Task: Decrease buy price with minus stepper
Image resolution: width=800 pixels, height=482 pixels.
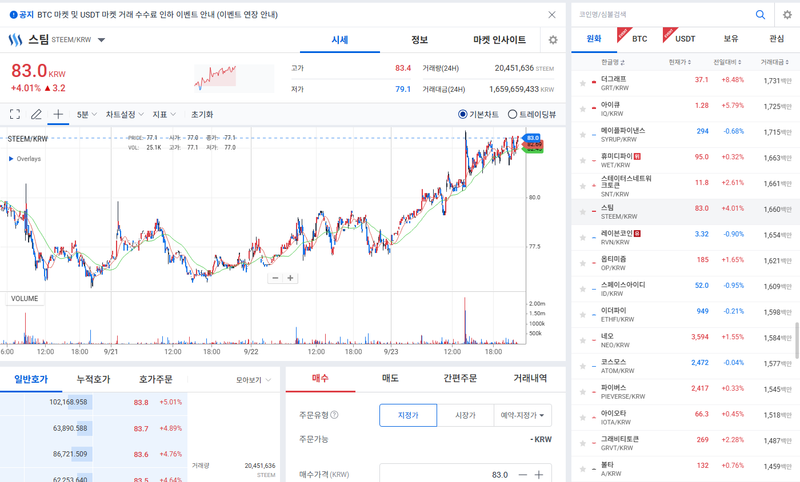Action: pos(522,475)
